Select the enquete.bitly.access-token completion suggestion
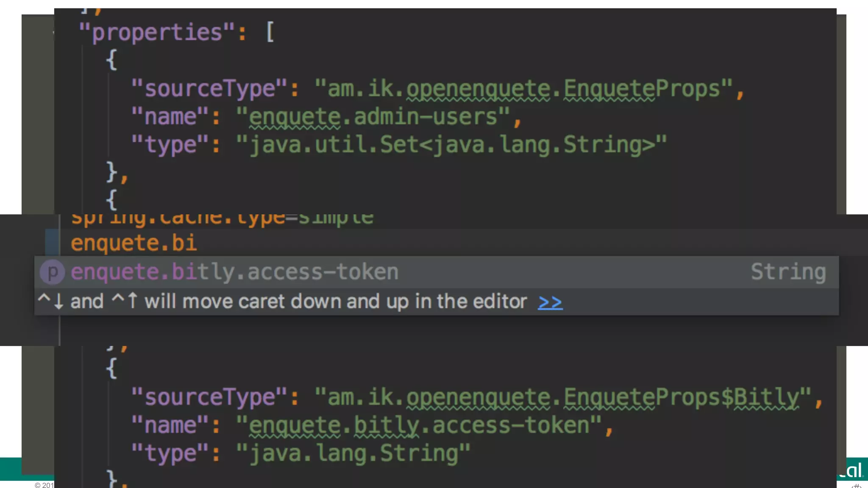 click(x=234, y=272)
